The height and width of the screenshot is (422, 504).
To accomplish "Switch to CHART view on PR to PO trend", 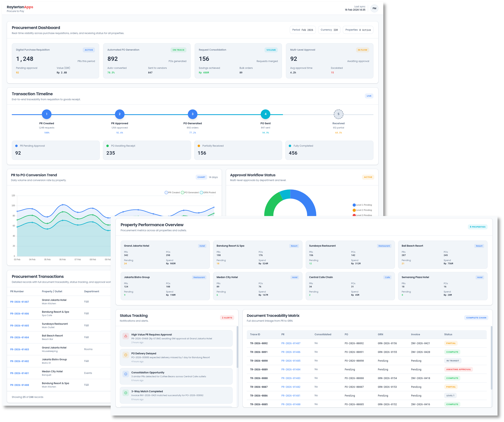I will pos(201,177).
